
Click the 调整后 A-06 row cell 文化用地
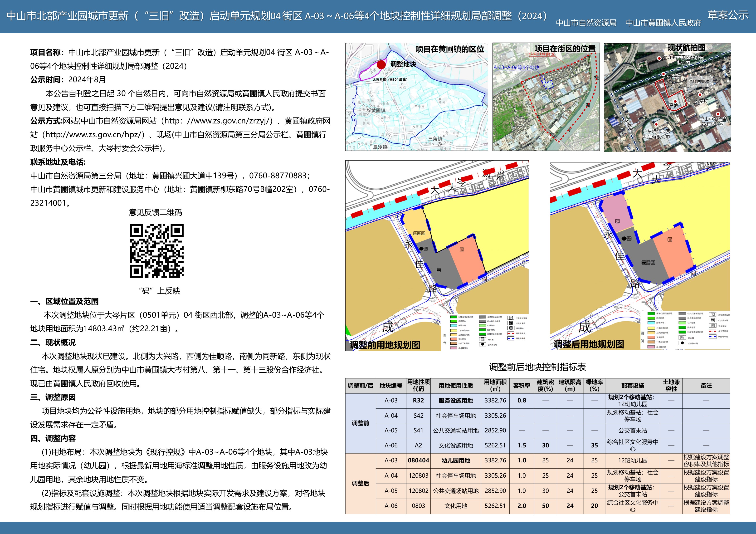(455, 506)
